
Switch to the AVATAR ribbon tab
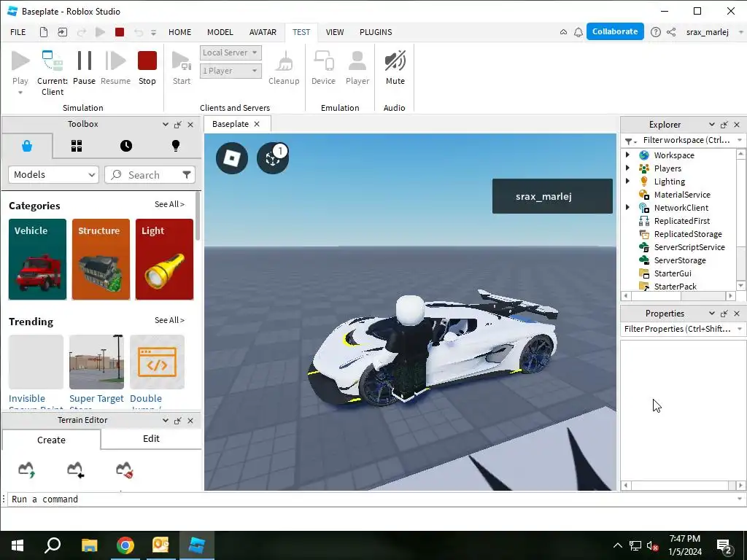tap(263, 32)
